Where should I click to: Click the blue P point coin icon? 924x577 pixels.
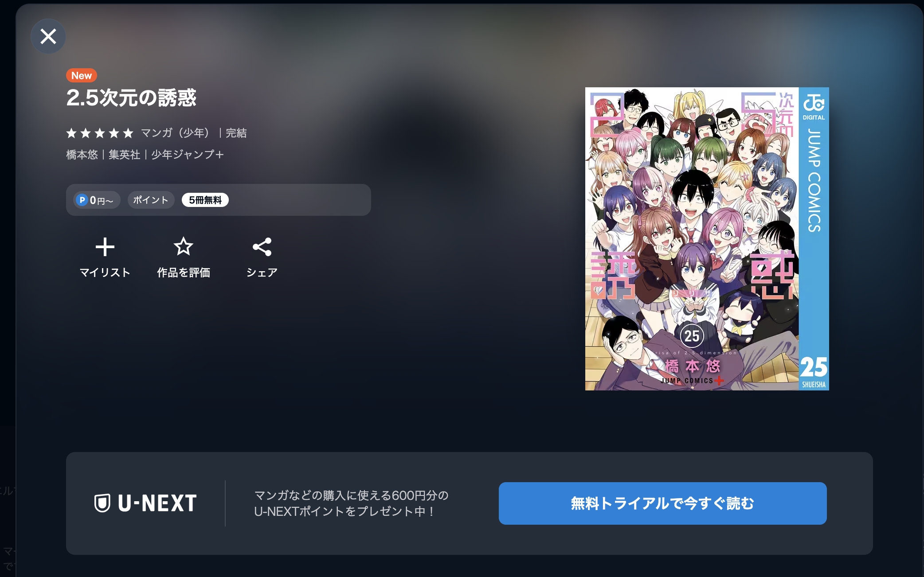pos(82,200)
